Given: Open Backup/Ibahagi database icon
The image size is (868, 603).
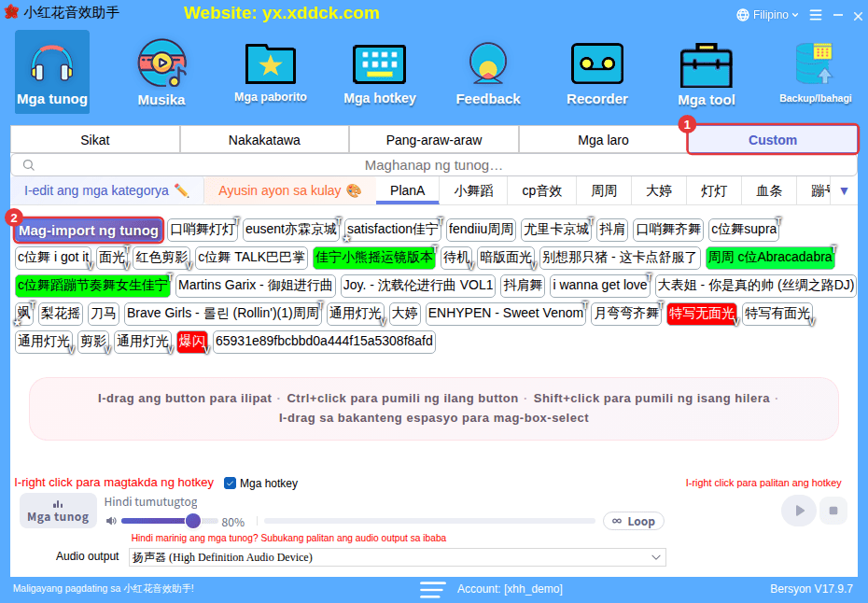Looking at the screenshot, I should coord(815,72).
